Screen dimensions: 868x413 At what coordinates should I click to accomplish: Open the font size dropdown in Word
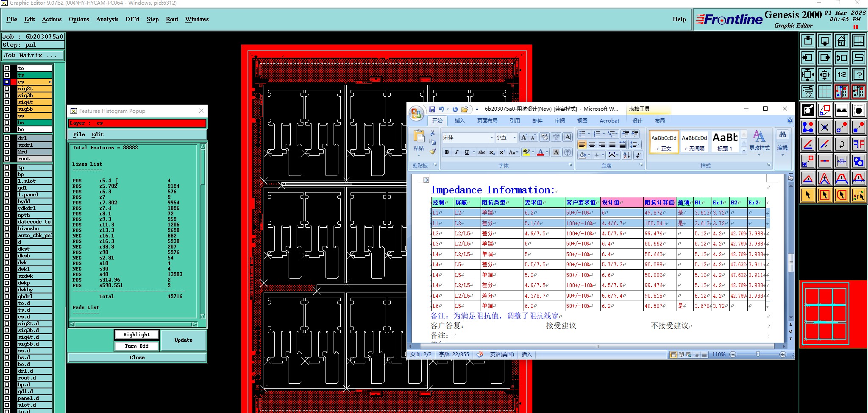515,137
